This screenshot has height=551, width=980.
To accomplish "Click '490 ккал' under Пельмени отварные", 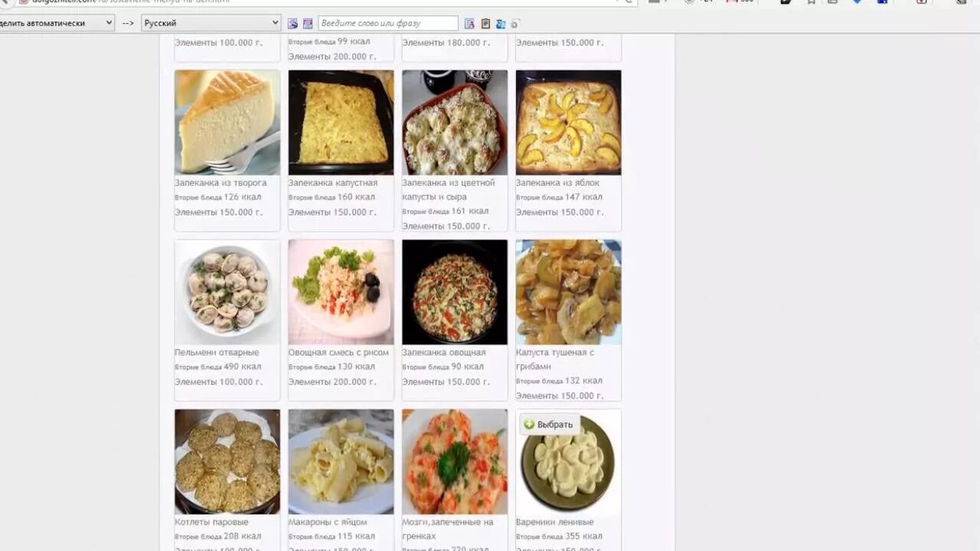I will click(243, 367).
